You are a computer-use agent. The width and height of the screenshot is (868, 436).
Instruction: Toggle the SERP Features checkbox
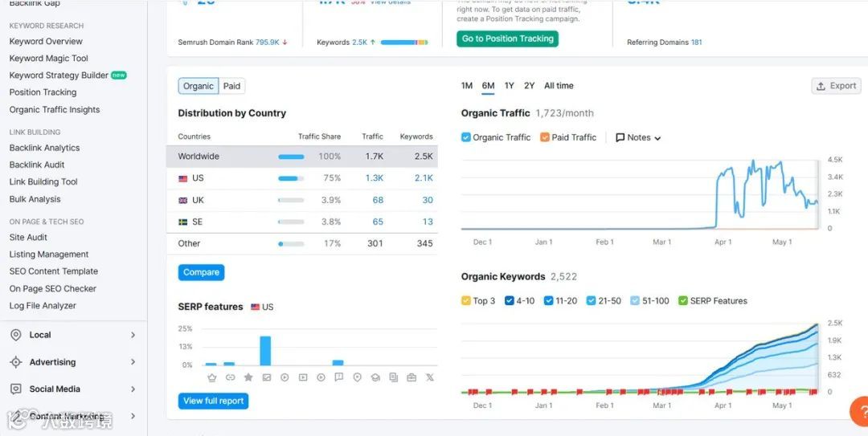coord(683,301)
